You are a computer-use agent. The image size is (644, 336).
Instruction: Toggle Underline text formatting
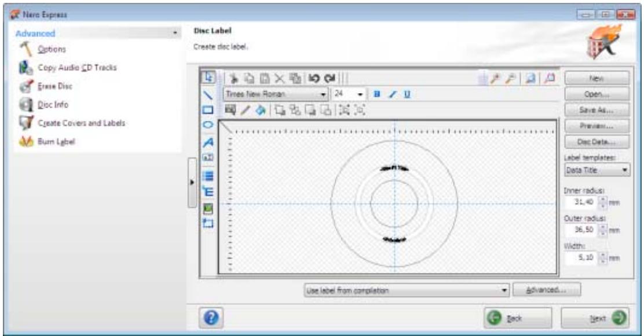tap(407, 94)
